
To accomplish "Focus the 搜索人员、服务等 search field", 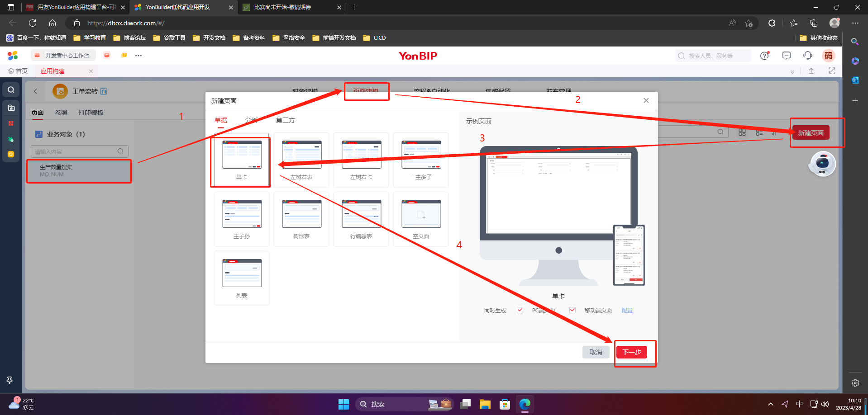I will (713, 56).
